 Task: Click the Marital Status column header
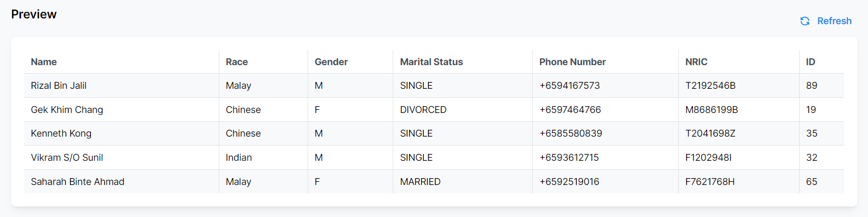click(431, 62)
